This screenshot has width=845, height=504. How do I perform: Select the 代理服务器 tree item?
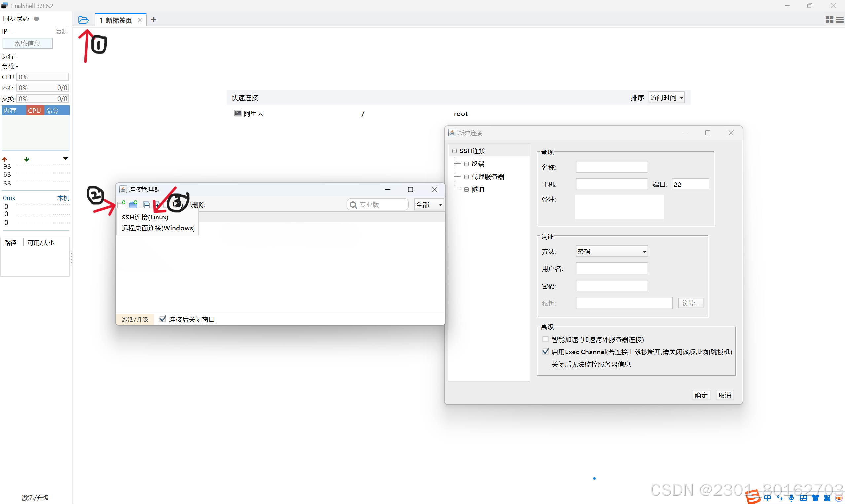(487, 177)
